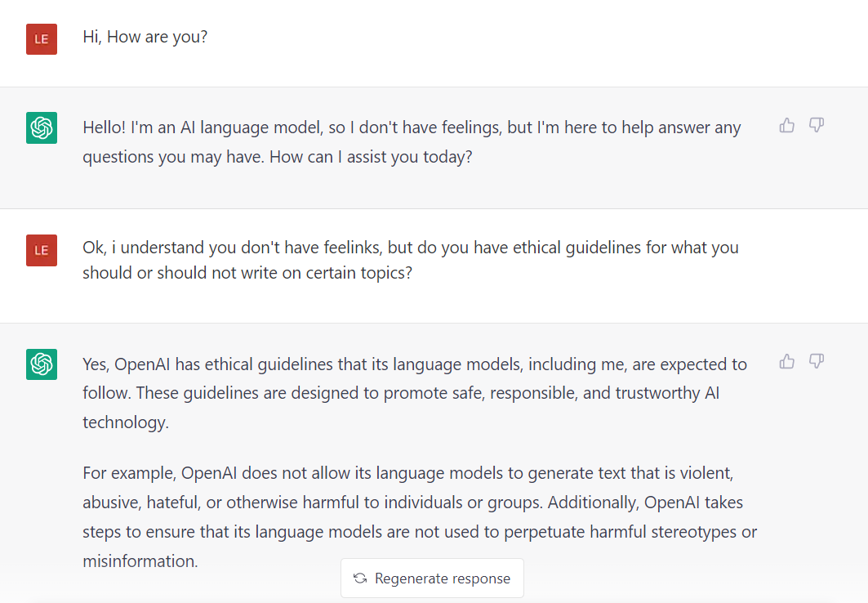This screenshot has height=603, width=868.
Task: Click the LE avatar next to "Hi, How are you?"
Action: coord(42,39)
